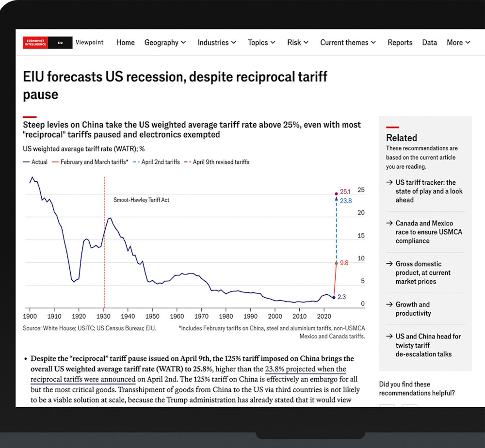Screen dimensions: 485x448
Task: Expand the Industries dropdown chevron
Action: (234, 43)
